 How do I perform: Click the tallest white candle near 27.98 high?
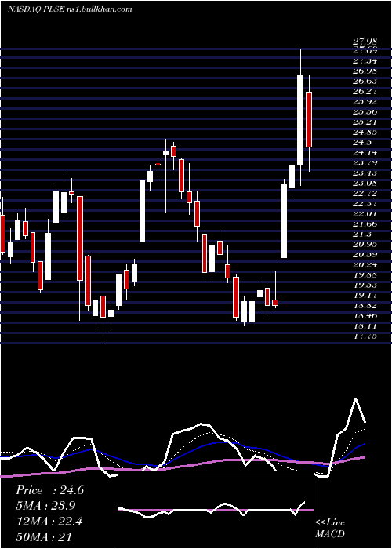point(300,119)
